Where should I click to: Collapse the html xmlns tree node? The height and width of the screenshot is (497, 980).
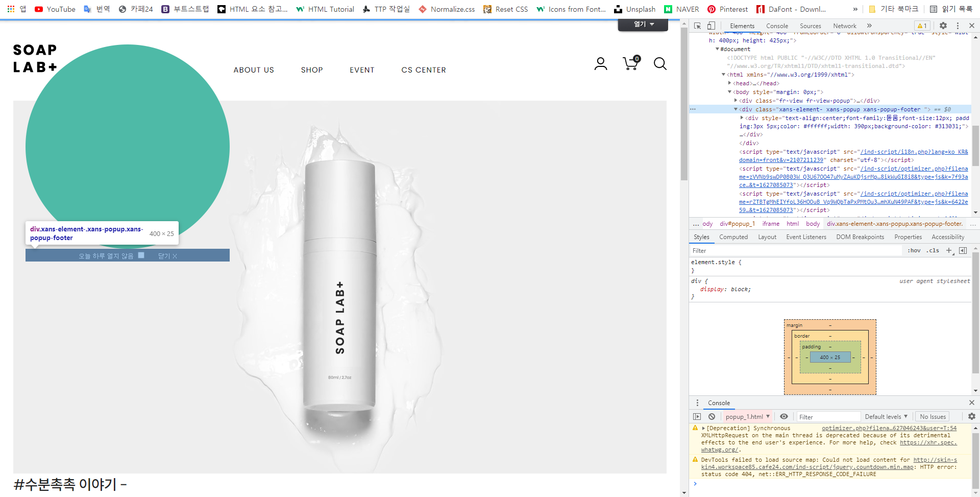(x=723, y=75)
